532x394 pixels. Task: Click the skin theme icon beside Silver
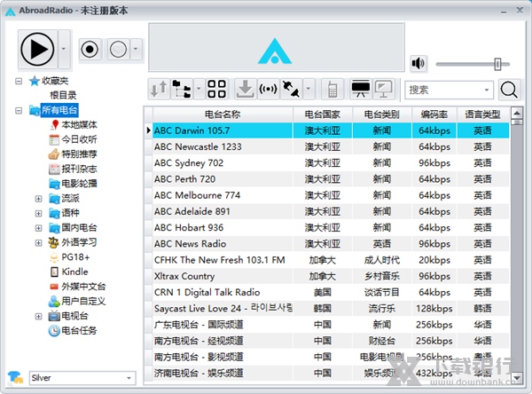(16, 378)
